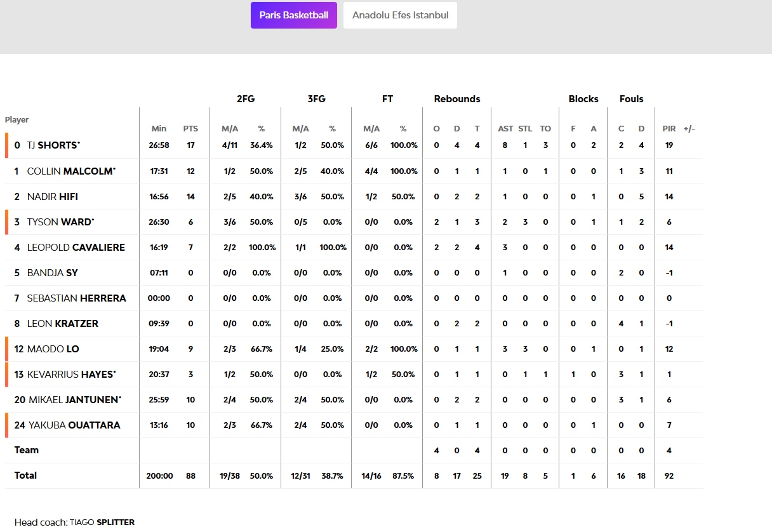Click the PIR column header
772x532 pixels.
tap(669, 129)
